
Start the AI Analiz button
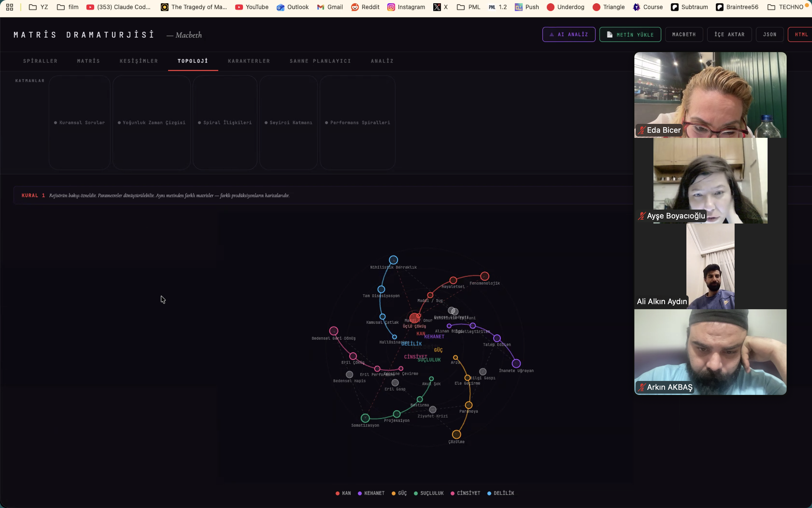569,34
